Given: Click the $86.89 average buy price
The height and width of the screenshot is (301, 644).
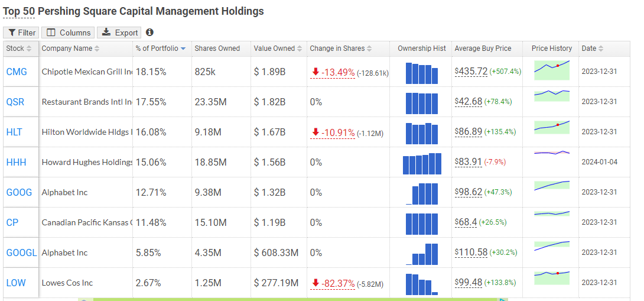Looking at the screenshot, I should 468,132.
